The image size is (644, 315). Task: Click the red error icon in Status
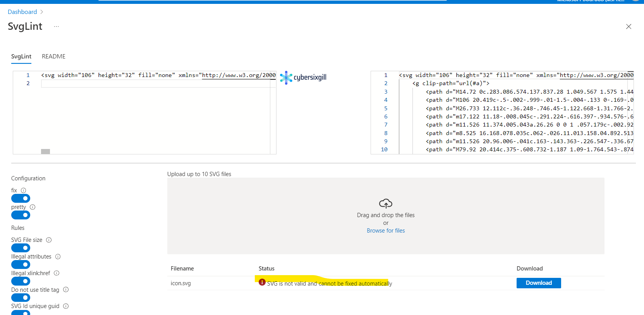(262, 282)
